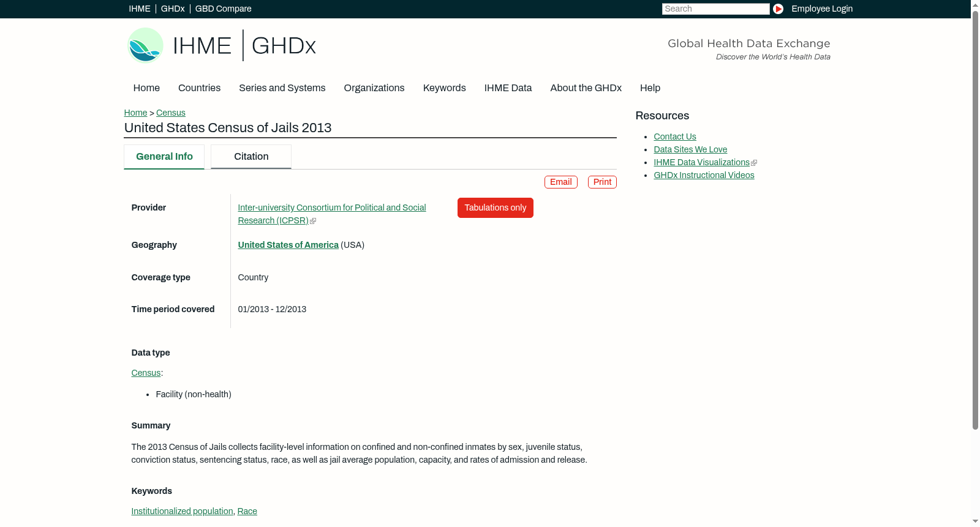This screenshot has width=980, height=527.
Task: Open the Countries menu item
Action: pos(199,88)
